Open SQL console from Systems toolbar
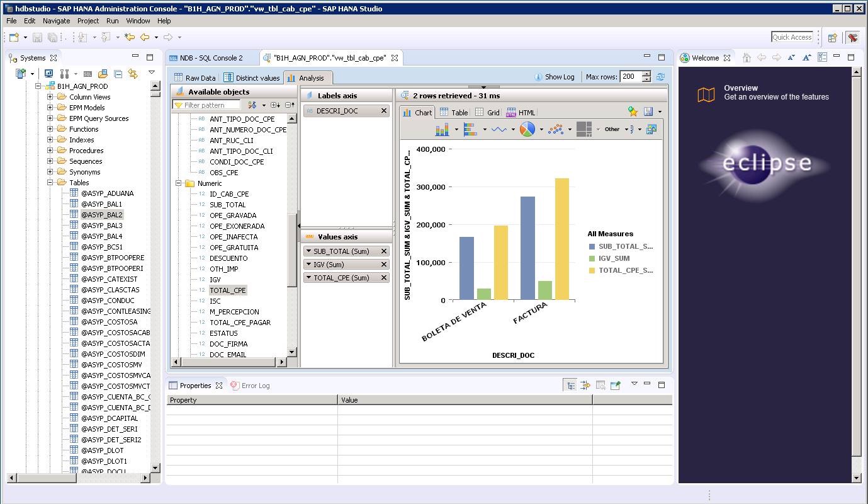The image size is (868, 504). (88, 74)
